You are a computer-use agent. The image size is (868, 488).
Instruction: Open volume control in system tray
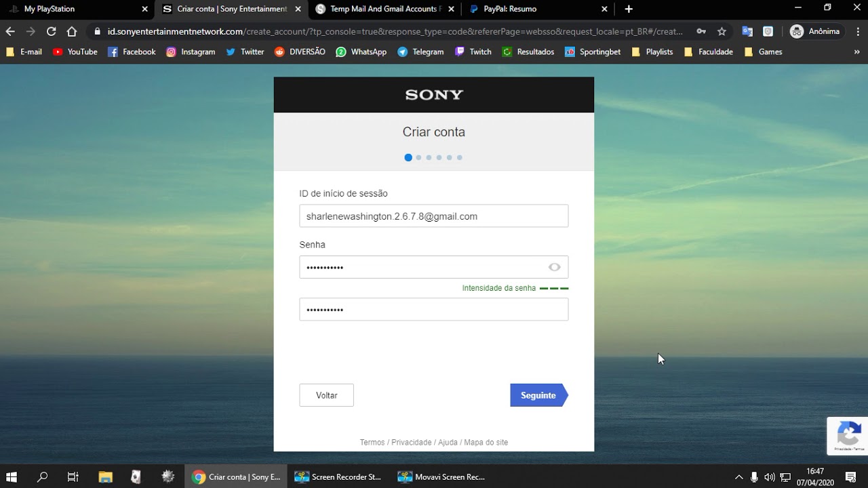(770, 477)
